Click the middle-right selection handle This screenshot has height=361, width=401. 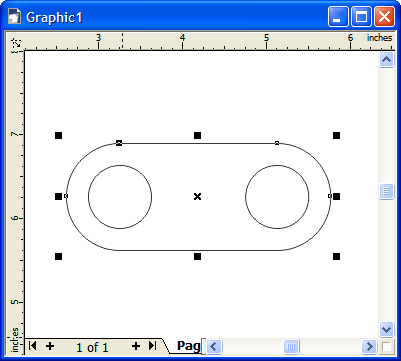[x=336, y=196]
